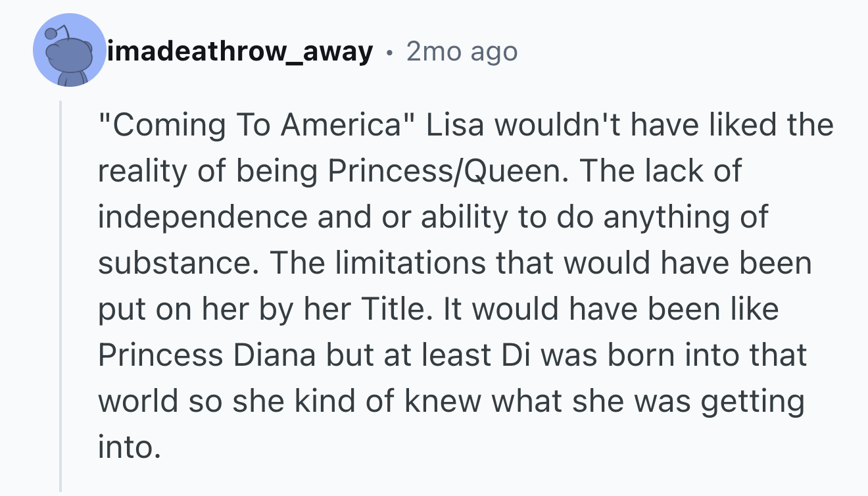Visit the imadeathrow_away profile link
This screenshot has height=496, width=868.
coord(240,51)
